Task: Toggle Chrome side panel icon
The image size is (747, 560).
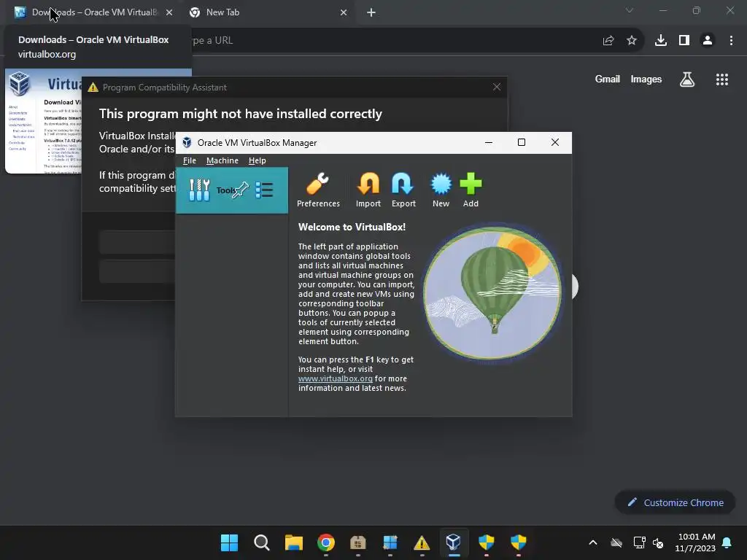Action: click(x=684, y=41)
